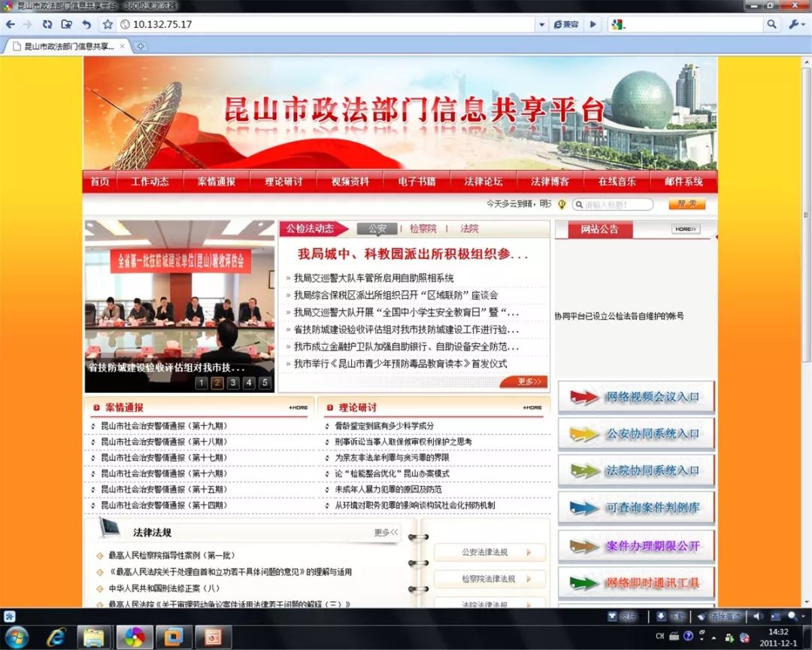812x650 pixels.
Task: Go to 理论研讨 in the red menu
Action: [283, 181]
